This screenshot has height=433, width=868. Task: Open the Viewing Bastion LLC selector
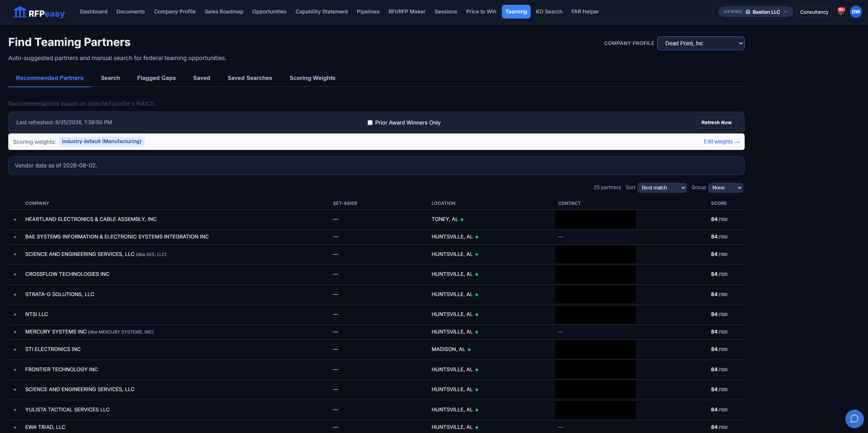click(x=755, y=12)
